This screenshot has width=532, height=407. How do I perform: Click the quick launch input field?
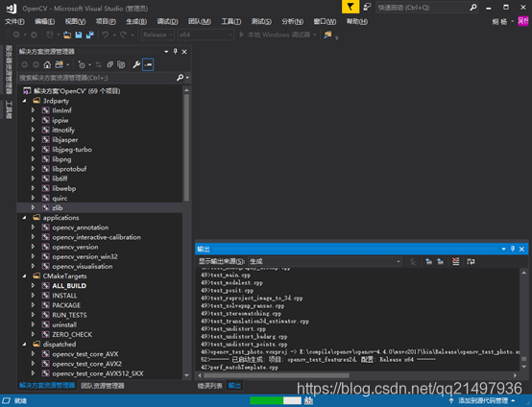click(x=423, y=8)
